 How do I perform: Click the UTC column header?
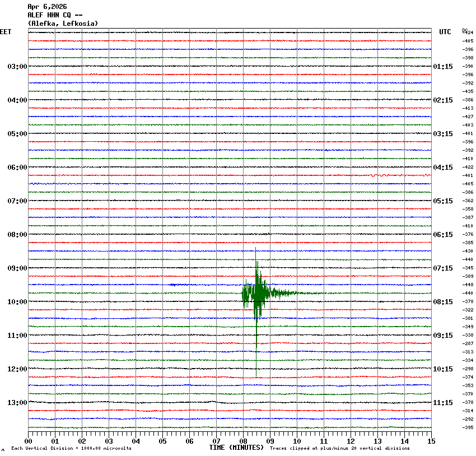click(x=445, y=32)
